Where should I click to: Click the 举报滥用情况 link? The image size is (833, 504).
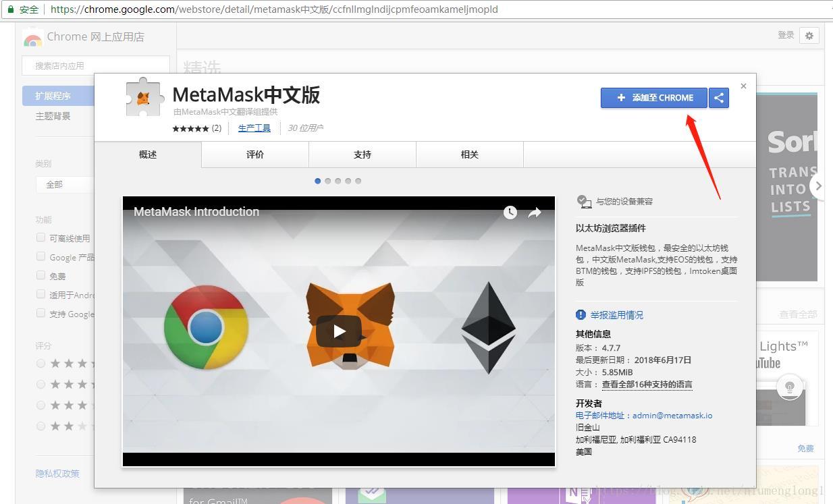(617, 315)
